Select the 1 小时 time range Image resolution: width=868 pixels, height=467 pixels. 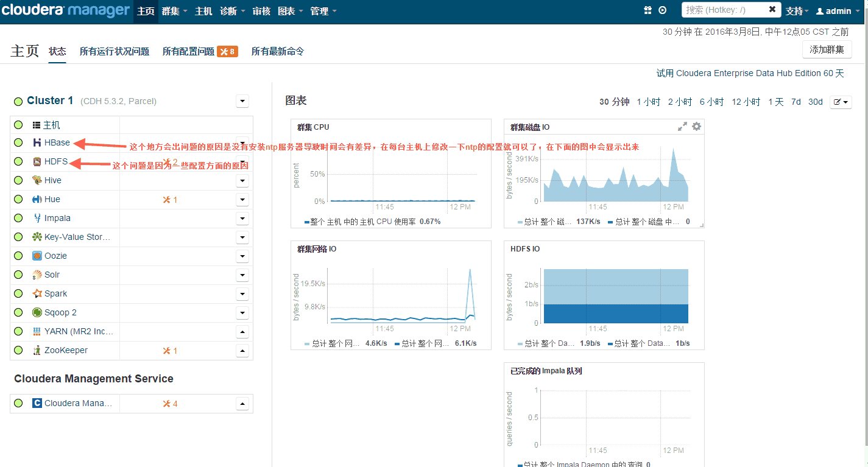tap(649, 102)
